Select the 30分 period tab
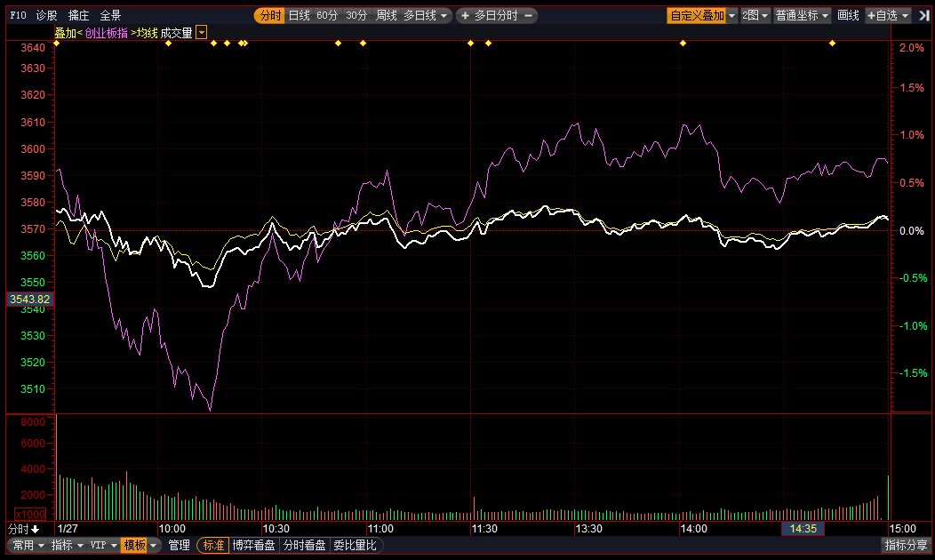Viewport: 935px width, 560px height. pyautogui.click(x=356, y=15)
